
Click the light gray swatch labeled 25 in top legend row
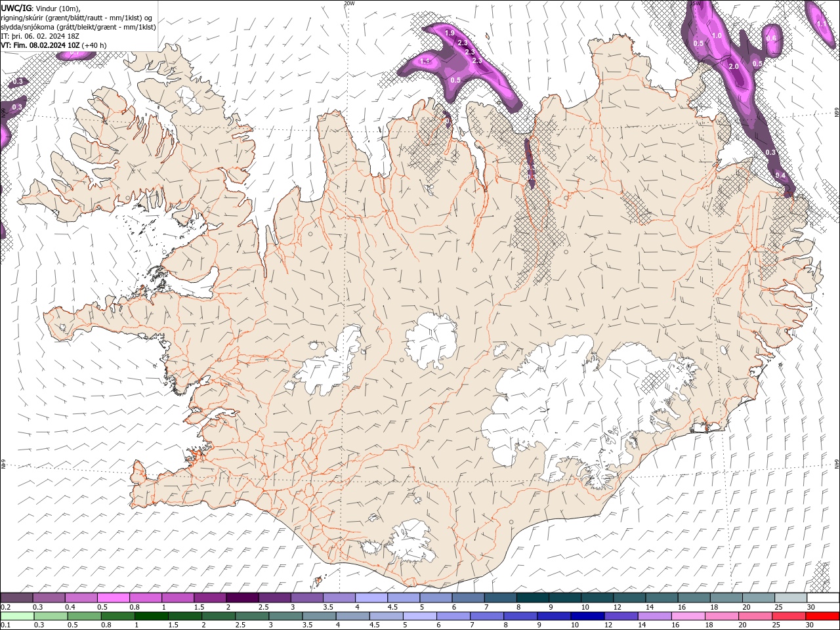coord(790,598)
